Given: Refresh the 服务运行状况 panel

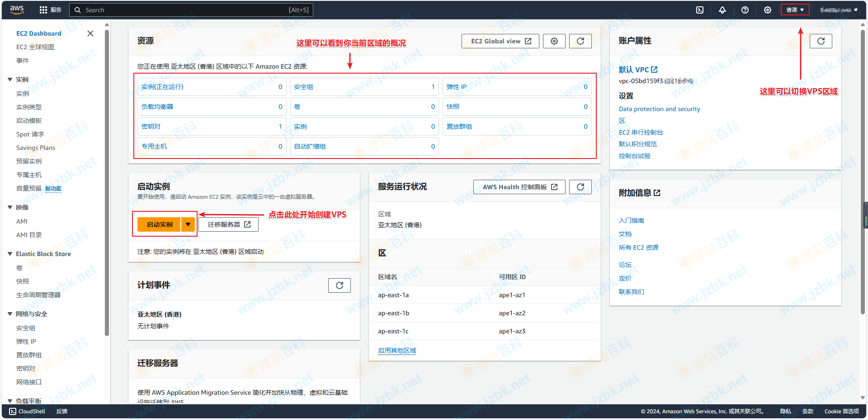Looking at the screenshot, I should click(x=580, y=187).
